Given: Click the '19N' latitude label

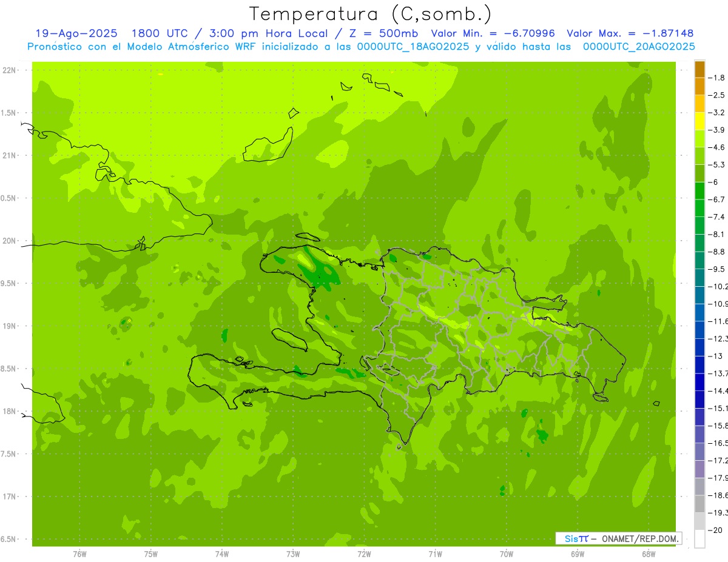Looking at the screenshot, I should pos(9,326).
